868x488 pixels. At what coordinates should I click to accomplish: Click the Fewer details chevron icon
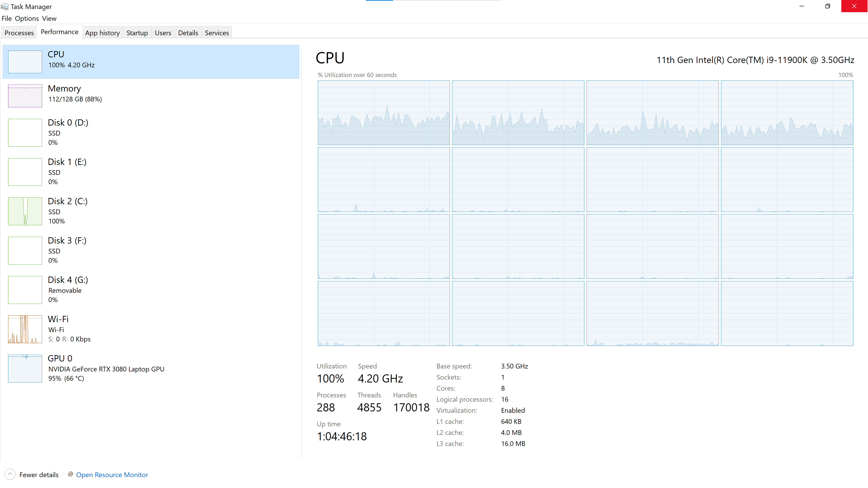(10, 474)
